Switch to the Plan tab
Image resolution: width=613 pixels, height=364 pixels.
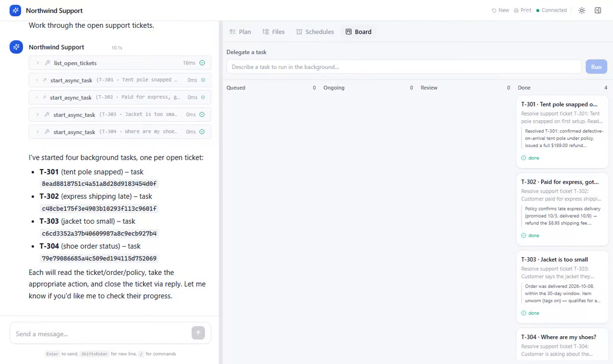pos(240,32)
